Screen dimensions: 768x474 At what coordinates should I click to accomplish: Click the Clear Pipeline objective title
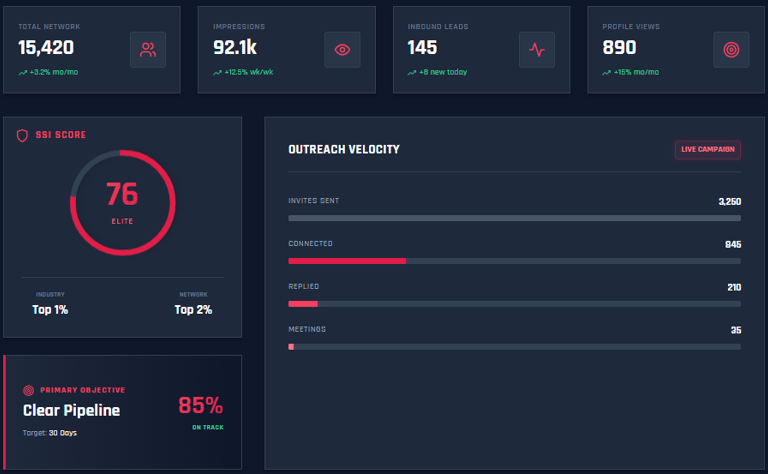(72, 410)
